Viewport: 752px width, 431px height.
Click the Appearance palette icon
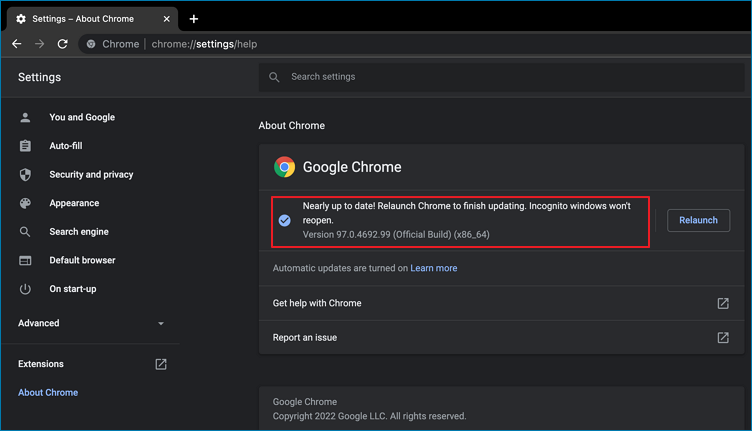pos(26,203)
